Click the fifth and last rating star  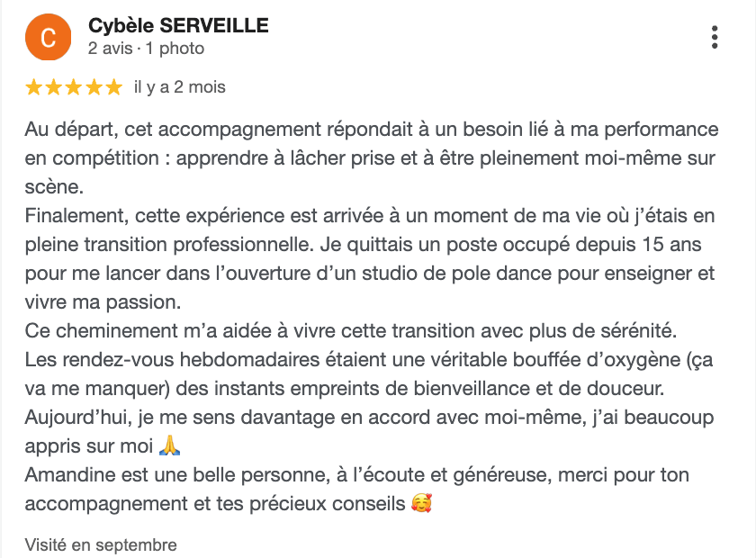point(113,87)
